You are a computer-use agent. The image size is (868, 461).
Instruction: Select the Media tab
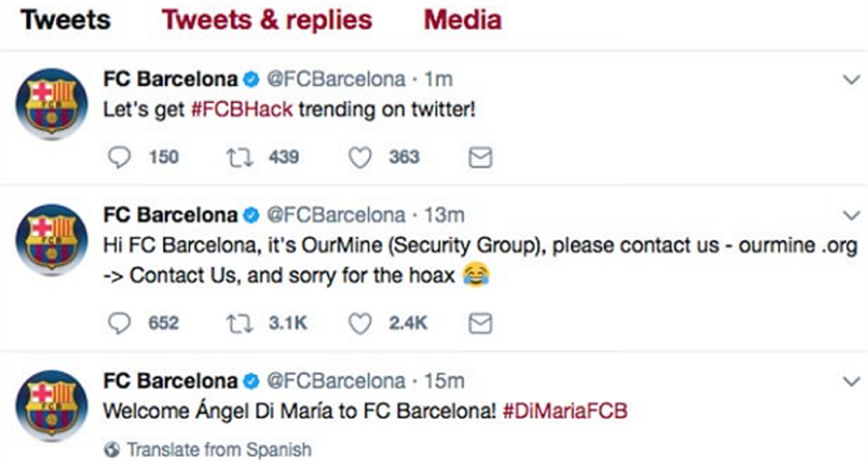click(x=462, y=20)
